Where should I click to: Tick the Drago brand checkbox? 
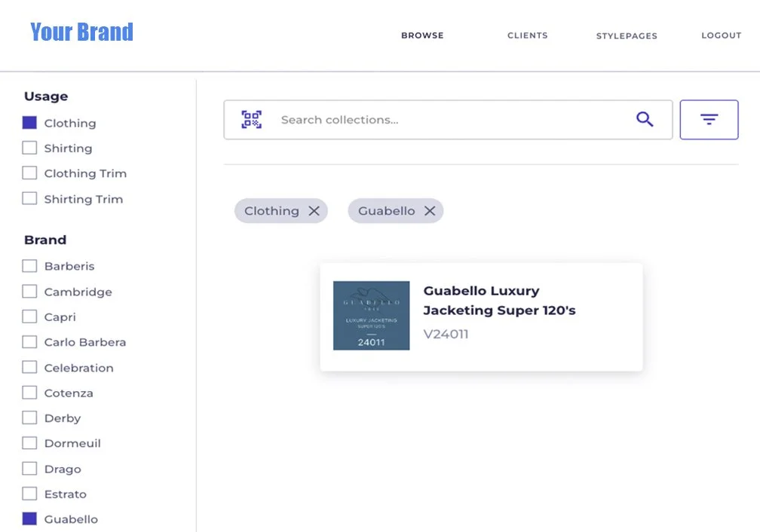click(29, 469)
